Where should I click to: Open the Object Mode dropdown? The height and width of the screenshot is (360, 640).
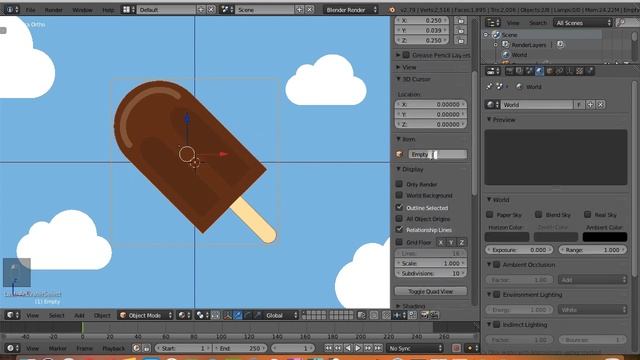146,315
